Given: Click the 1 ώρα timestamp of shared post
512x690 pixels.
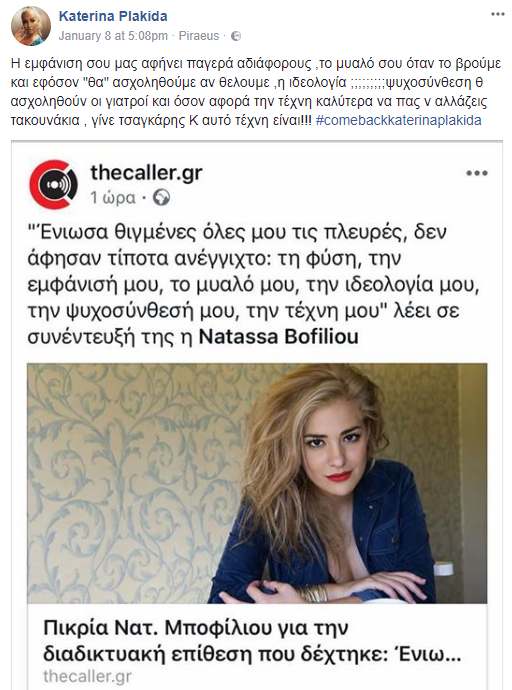Looking at the screenshot, I should [x=113, y=198].
